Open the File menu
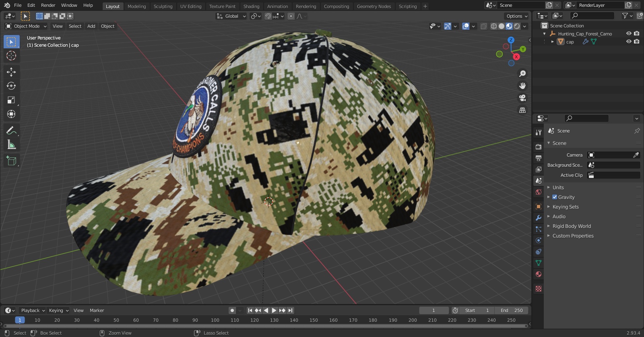This screenshot has width=644, height=337. point(18,5)
